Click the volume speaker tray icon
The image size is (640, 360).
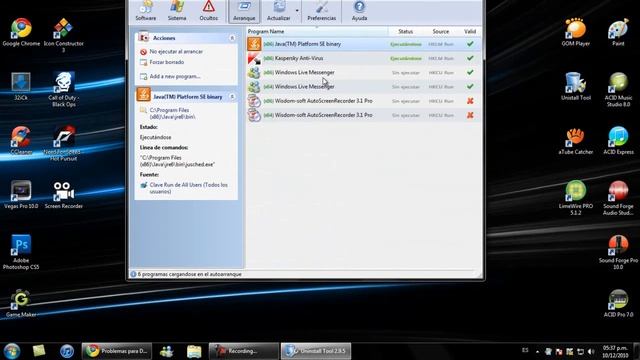[591, 351]
